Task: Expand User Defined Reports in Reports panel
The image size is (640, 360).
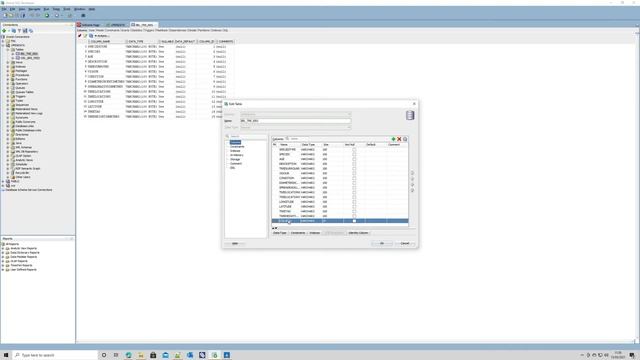Action: 3,270
